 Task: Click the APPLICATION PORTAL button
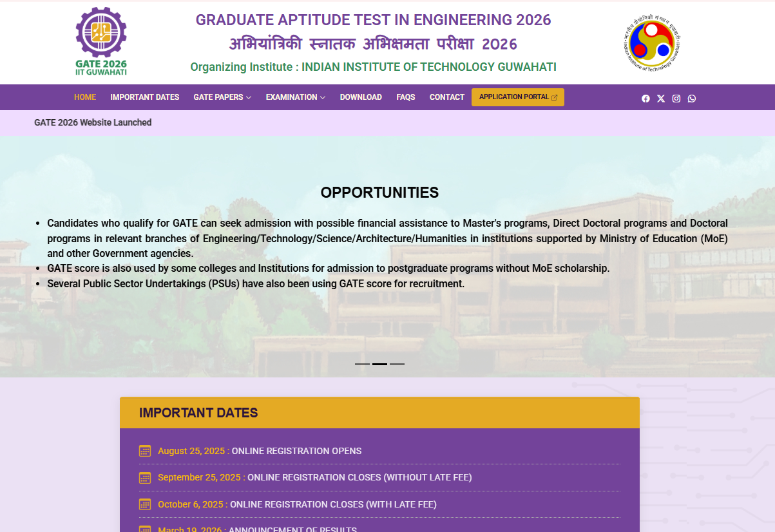pyautogui.click(x=518, y=97)
